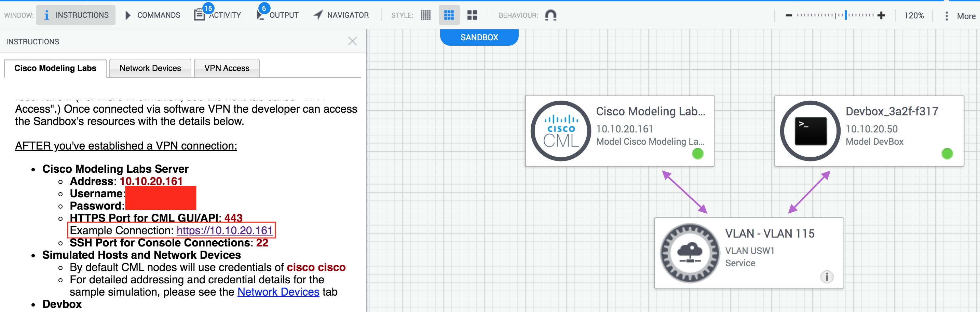This screenshot has width=980, height=312.
Task: Click the Devbox green status indicator
Action: pos(947,154)
